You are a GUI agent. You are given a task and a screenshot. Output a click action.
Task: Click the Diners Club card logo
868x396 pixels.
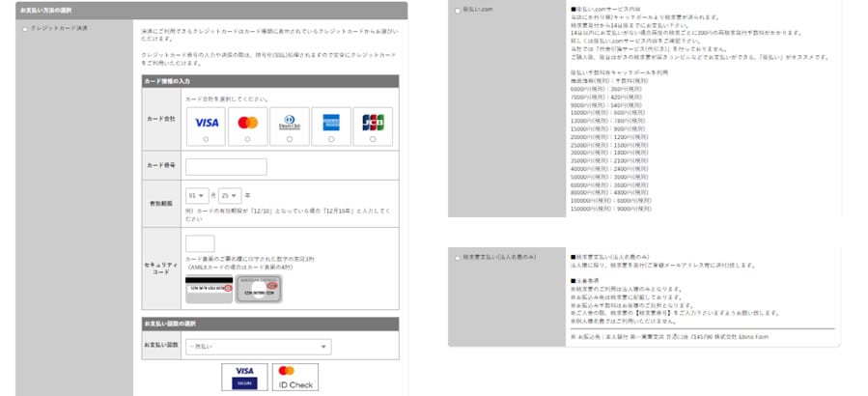click(x=290, y=123)
